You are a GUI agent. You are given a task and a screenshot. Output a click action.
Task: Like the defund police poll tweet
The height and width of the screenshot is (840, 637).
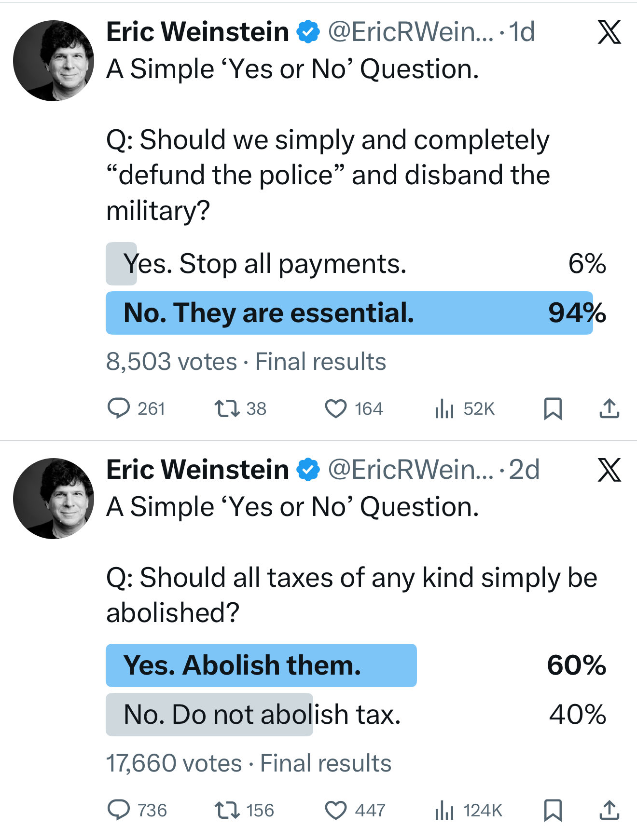coord(335,408)
